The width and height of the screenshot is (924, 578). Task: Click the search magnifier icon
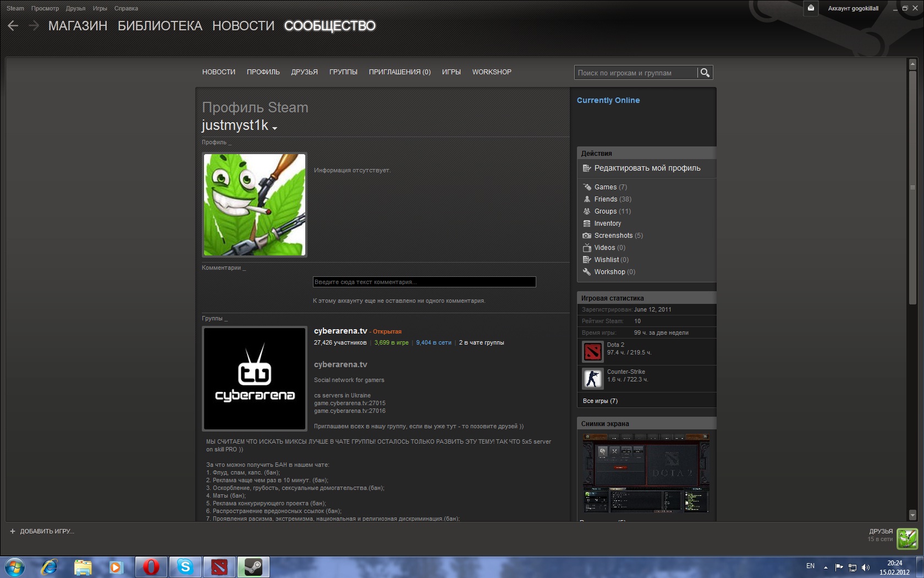[x=705, y=73]
